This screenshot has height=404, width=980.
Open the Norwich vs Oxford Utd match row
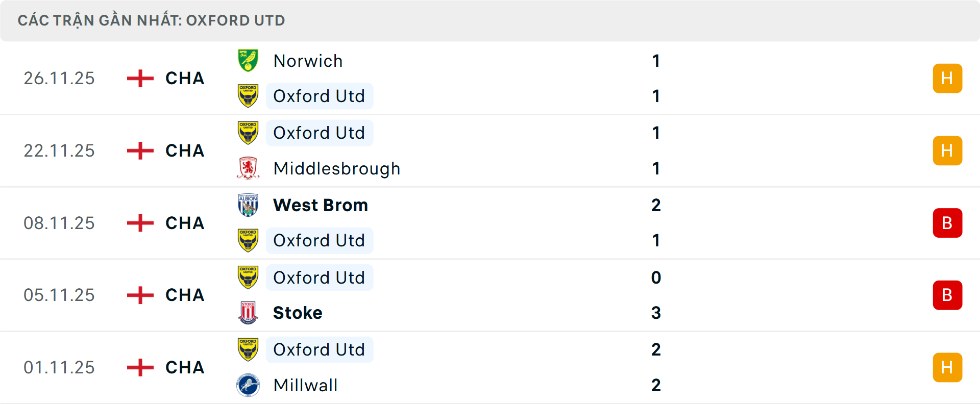tap(490, 78)
